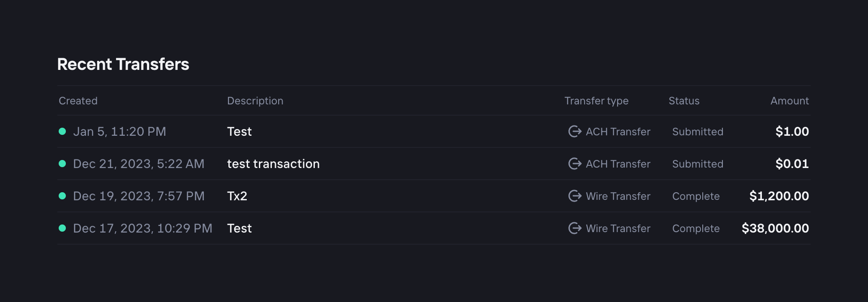Select the Submitted status on Jan 5 row

pos(697,131)
